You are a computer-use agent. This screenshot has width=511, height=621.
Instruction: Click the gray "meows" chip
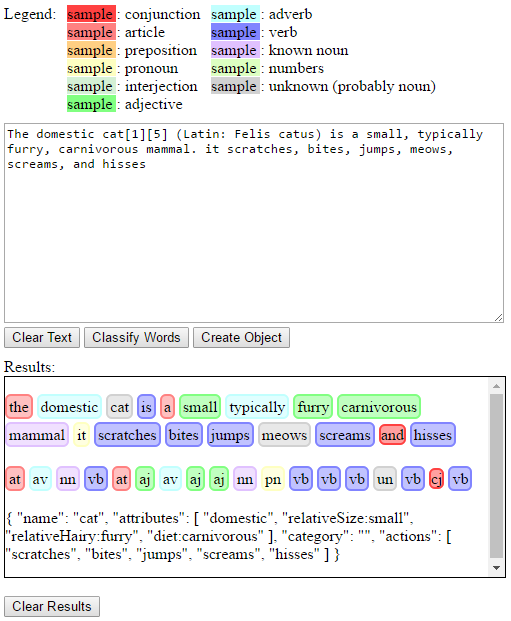pyautogui.click(x=284, y=435)
